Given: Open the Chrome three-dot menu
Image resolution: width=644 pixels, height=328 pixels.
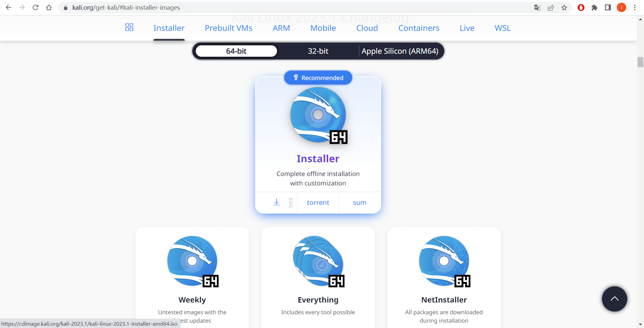Looking at the screenshot, I should point(635,7).
